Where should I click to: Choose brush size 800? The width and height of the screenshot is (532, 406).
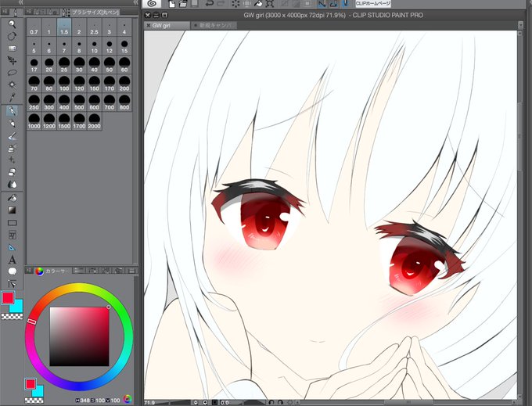[x=124, y=102]
